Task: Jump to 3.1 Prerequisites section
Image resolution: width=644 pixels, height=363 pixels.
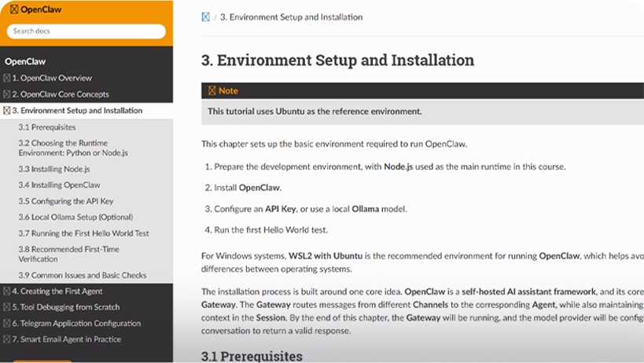Action: click(x=47, y=127)
